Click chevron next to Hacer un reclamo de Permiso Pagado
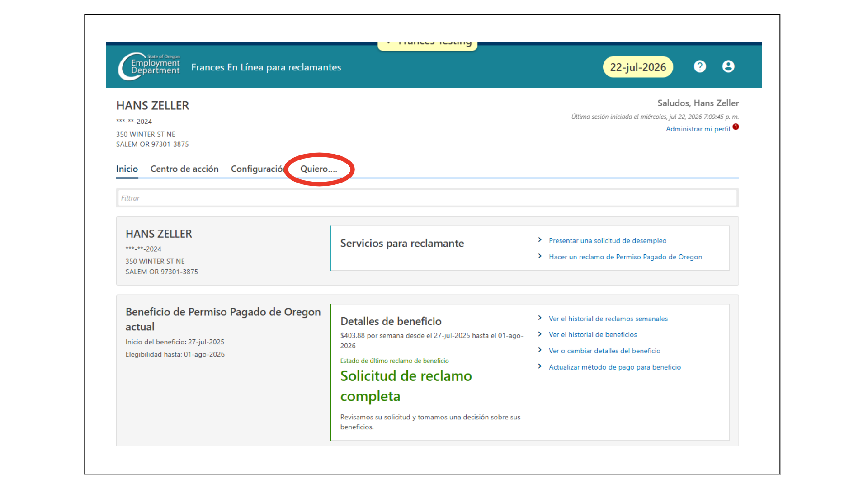Screen dimensions: 868x488 point(540,256)
